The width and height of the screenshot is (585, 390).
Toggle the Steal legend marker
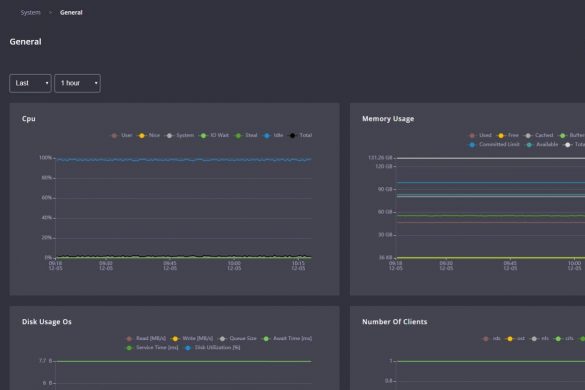pyautogui.click(x=246, y=135)
